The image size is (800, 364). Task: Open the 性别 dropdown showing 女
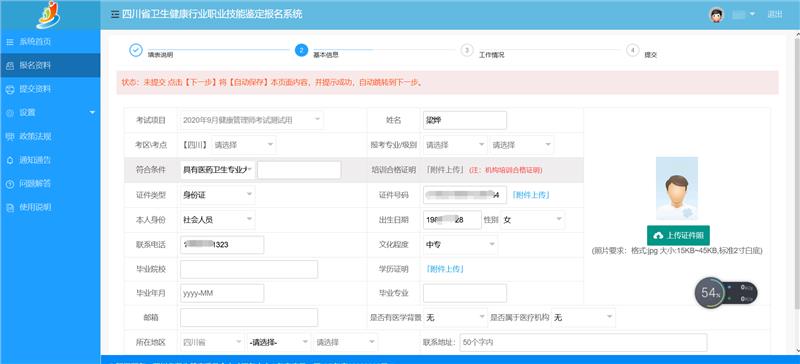tap(532, 220)
